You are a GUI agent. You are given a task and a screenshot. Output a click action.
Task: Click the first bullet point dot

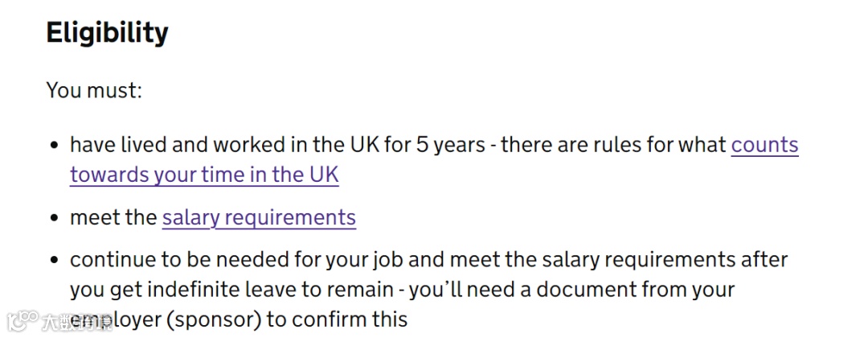(55, 146)
